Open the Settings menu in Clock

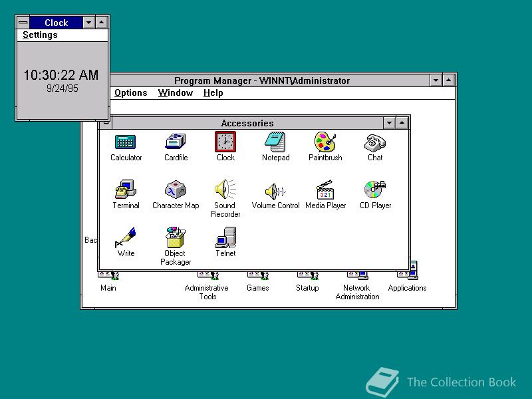click(x=40, y=35)
